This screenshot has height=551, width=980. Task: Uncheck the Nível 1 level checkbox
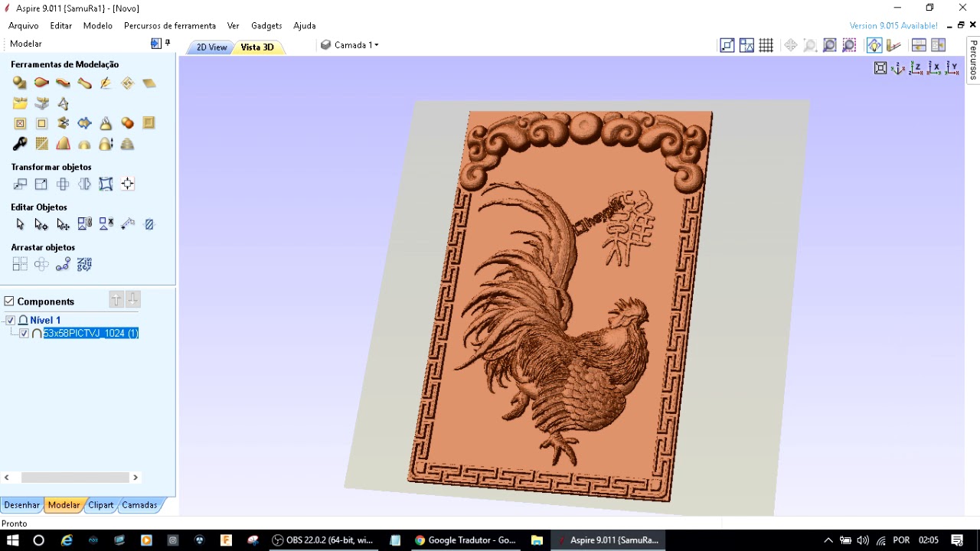(10, 320)
